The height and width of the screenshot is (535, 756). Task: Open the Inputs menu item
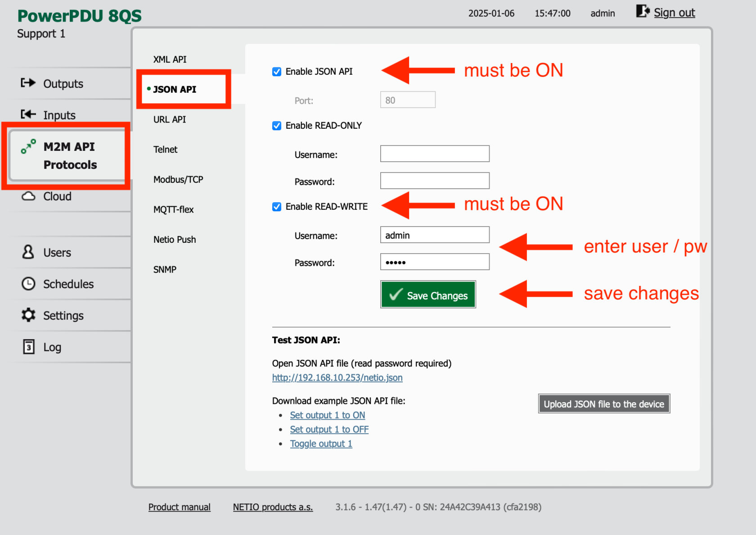tap(59, 115)
